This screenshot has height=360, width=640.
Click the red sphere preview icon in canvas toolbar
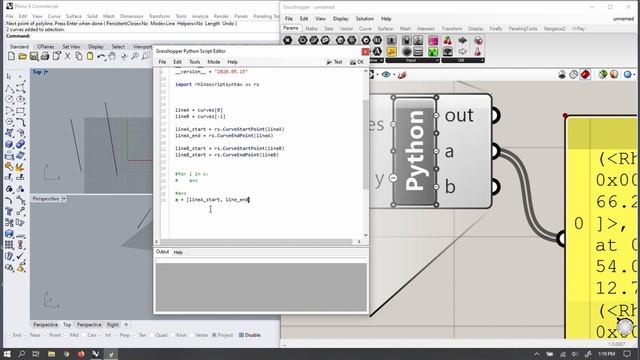click(585, 74)
